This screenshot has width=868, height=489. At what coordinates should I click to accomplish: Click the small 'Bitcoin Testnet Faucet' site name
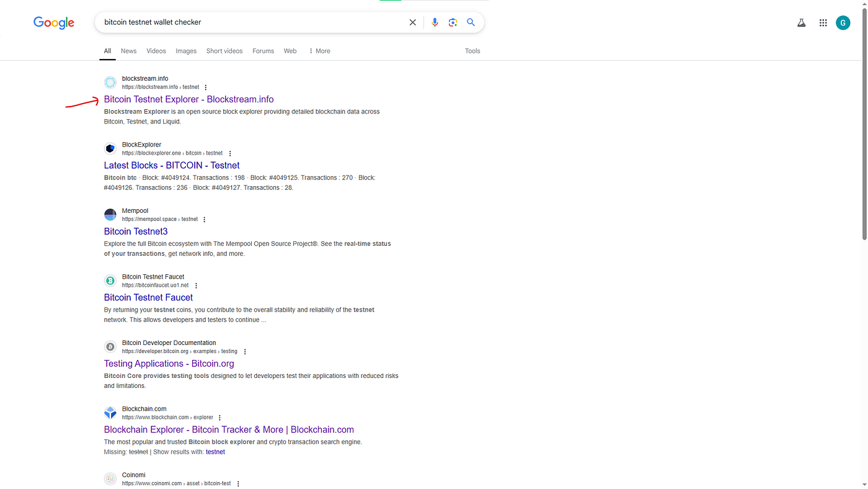153,277
